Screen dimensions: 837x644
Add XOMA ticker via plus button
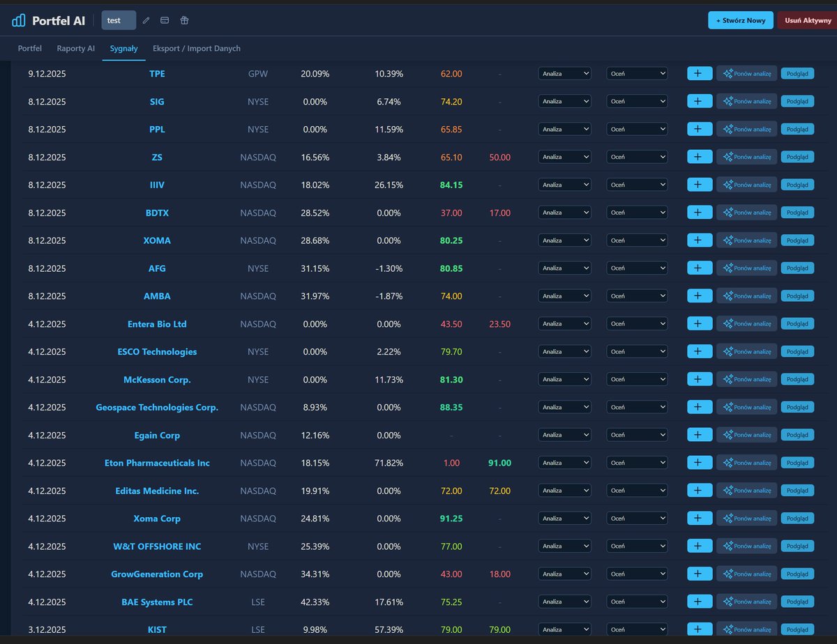click(700, 240)
